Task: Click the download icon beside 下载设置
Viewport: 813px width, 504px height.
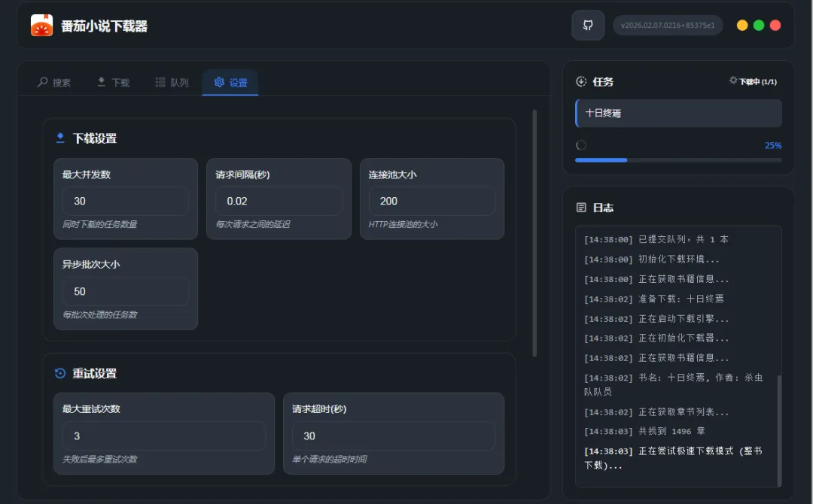Action: 60,138
